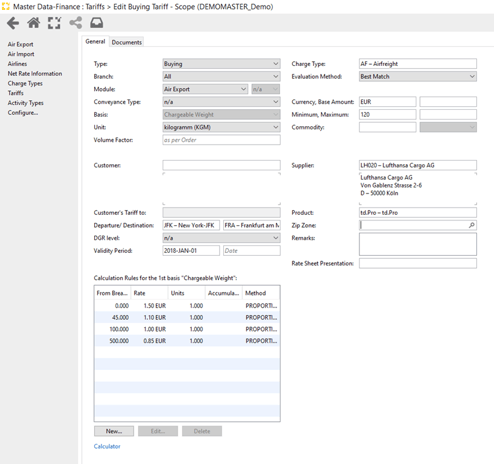Click the Rate column header
The height and width of the screenshot is (464, 494).
[149, 293]
